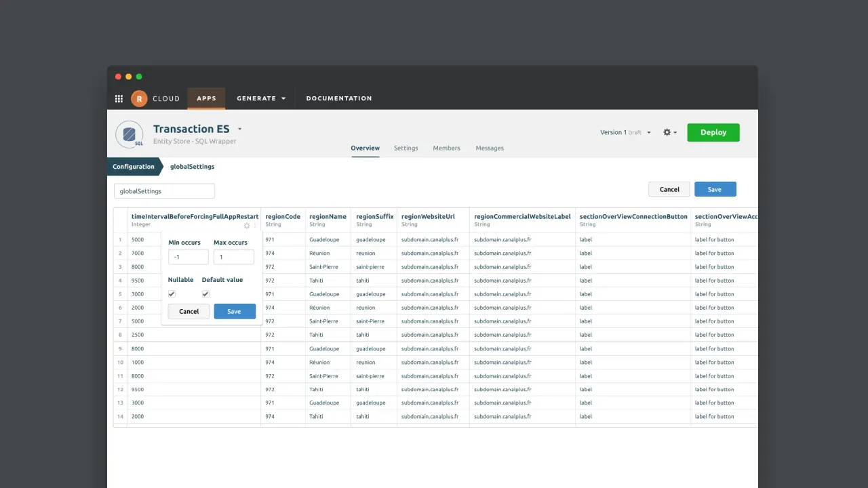The width and height of the screenshot is (868, 488).
Task: Open Documentation in the top navigation
Action: click(x=339, y=98)
